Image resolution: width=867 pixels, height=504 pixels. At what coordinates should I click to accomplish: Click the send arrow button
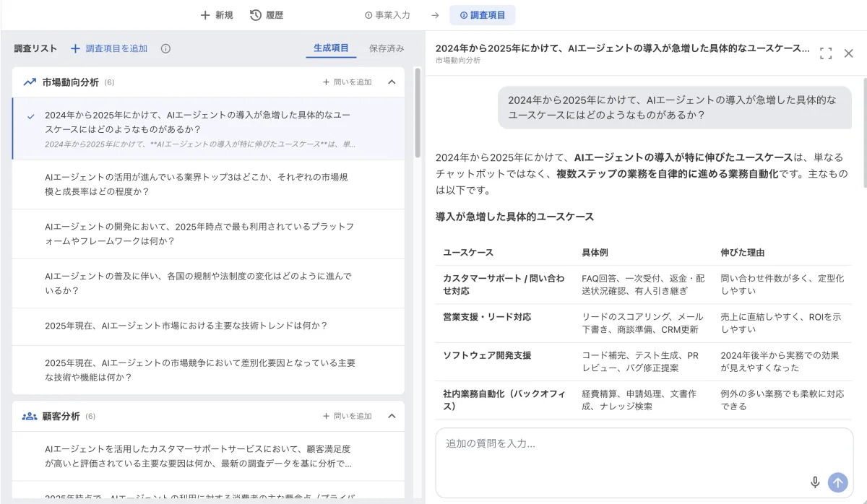838,482
